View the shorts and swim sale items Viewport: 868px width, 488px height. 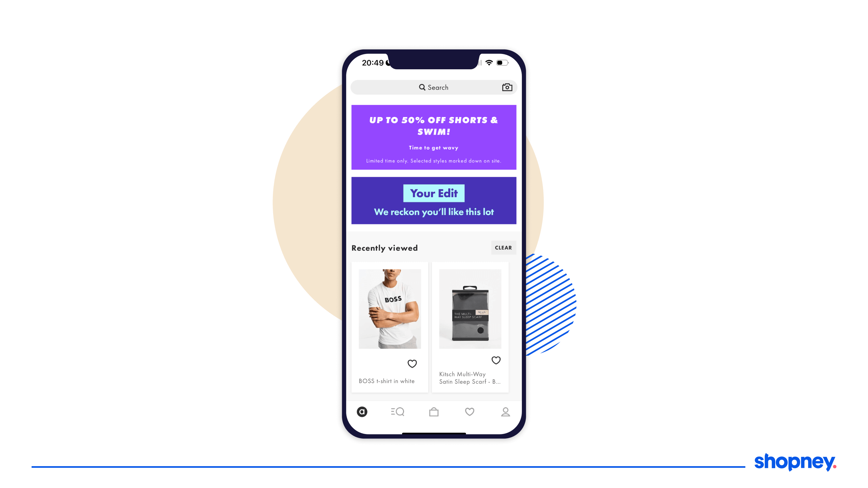(433, 136)
